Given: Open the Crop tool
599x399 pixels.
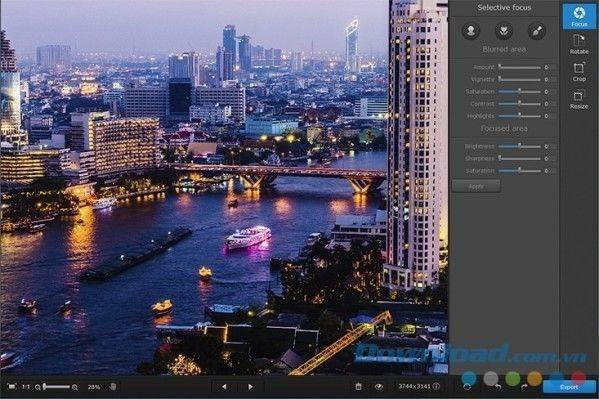Looking at the screenshot, I should click(579, 72).
